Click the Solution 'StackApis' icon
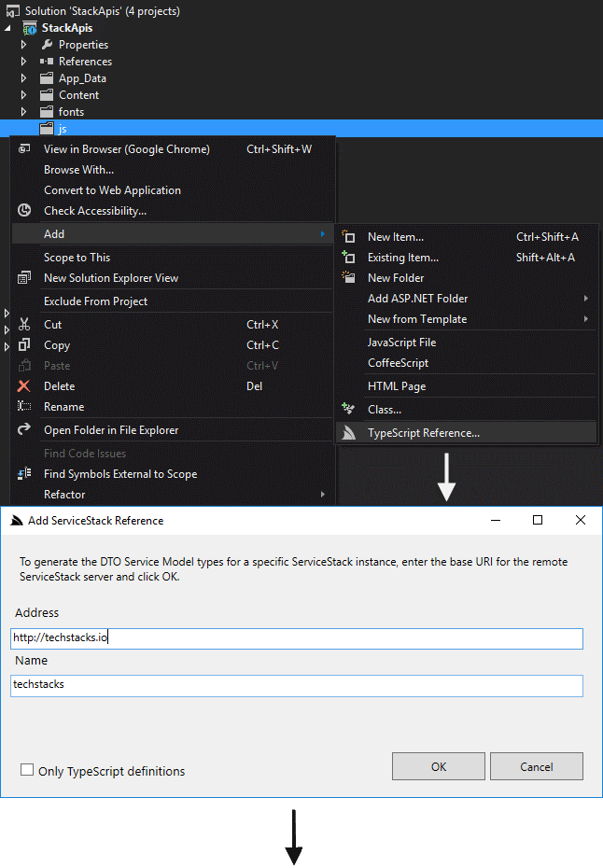Viewport: 603px width, 868px height. (x=13, y=11)
